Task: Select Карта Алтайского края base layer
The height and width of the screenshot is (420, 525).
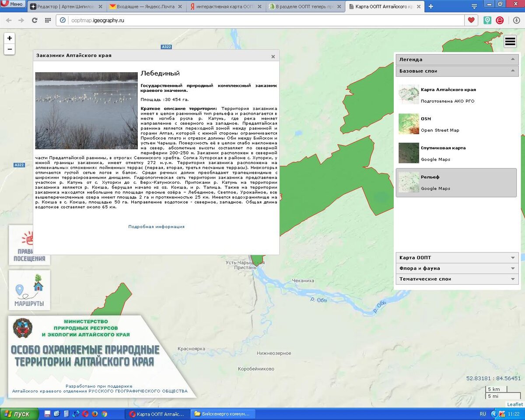Action: [x=456, y=95]
